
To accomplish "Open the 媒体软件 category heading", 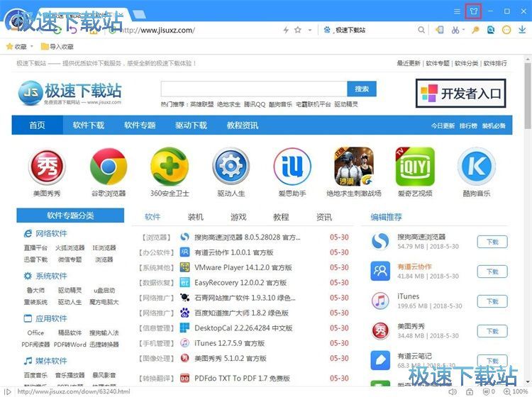I will pyautogui.click(x=51, y=361).
